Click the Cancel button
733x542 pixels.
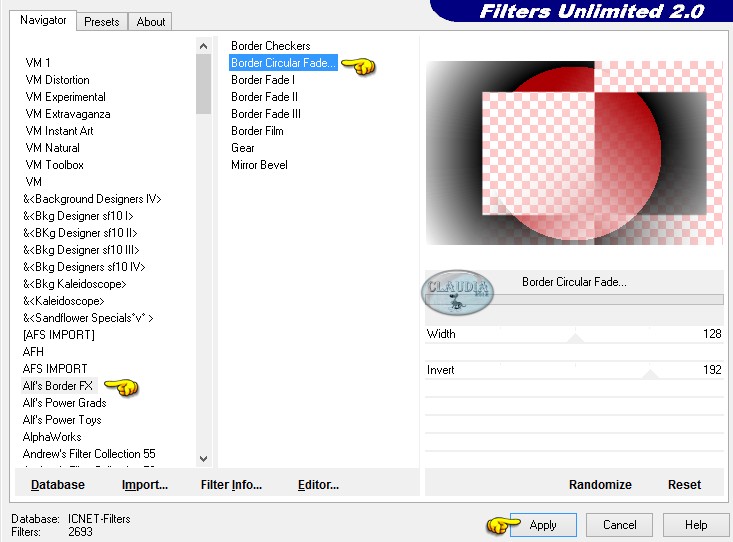pos(619,525)
